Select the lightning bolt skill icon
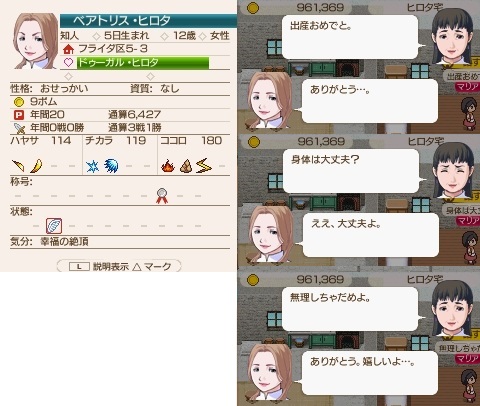Image resolution: width=480 pixels, height=406 pixels. click(204, 165)
